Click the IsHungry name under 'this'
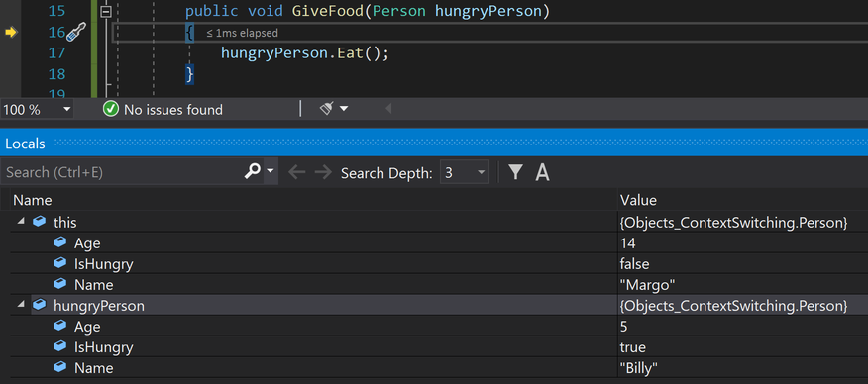Screen dimensions: 868x384 click(103, 264)
